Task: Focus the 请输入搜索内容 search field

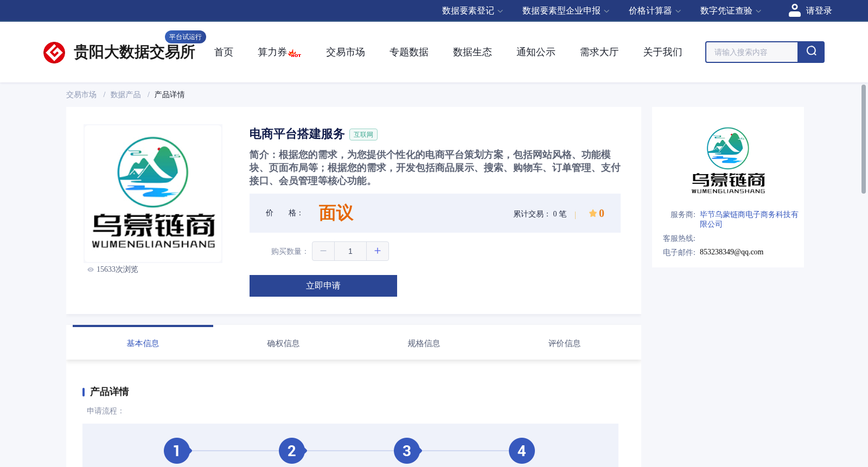Action: tap(752, 52)
